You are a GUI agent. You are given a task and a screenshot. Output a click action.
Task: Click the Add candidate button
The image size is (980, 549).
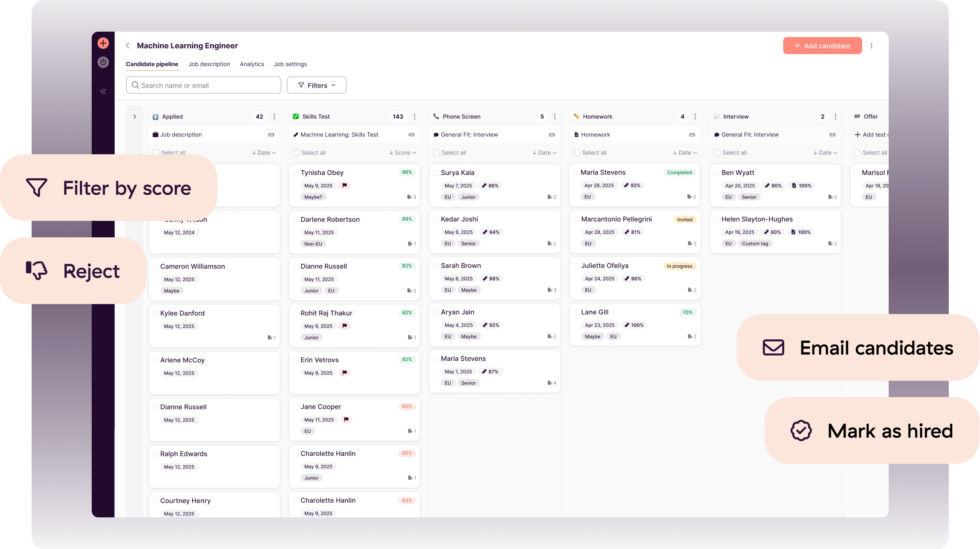coord(822,46)
